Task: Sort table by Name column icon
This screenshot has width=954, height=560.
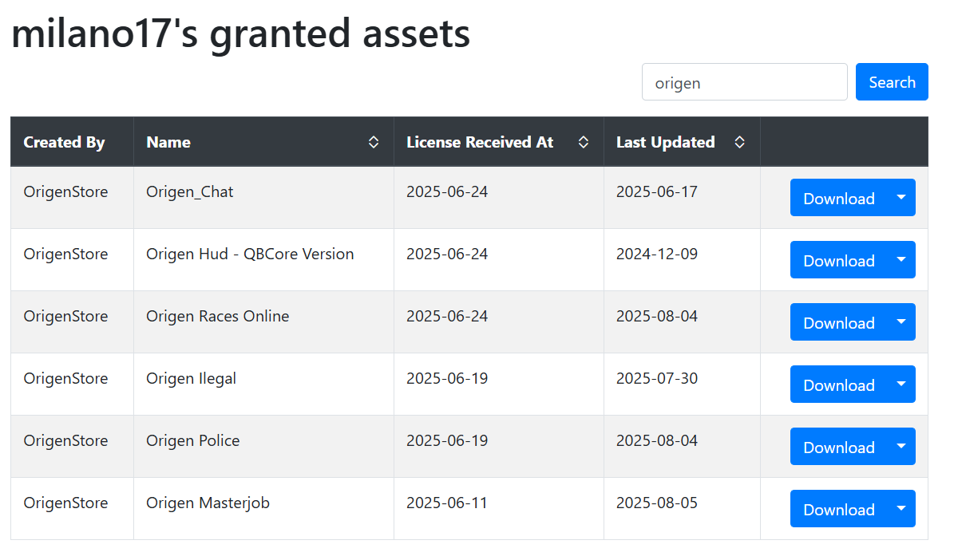Action: point(374,142)
